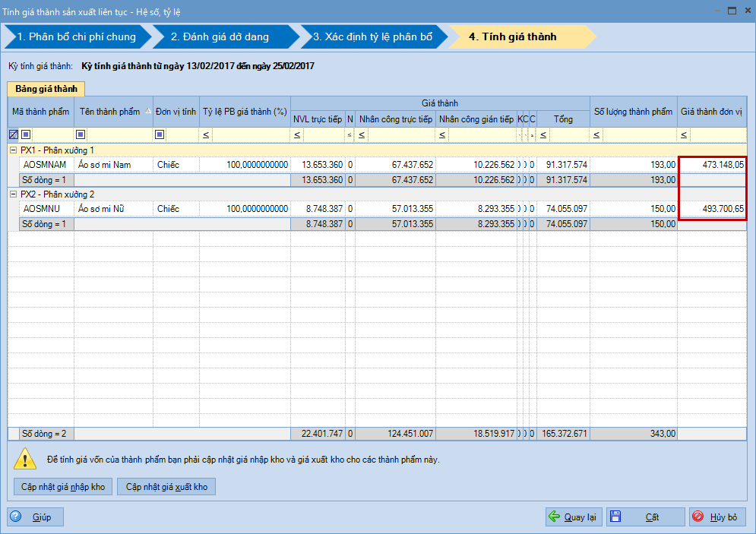Collapse the PX1 - Phân xưởng 1 group
756x534 pixels.
pos(13,150)
